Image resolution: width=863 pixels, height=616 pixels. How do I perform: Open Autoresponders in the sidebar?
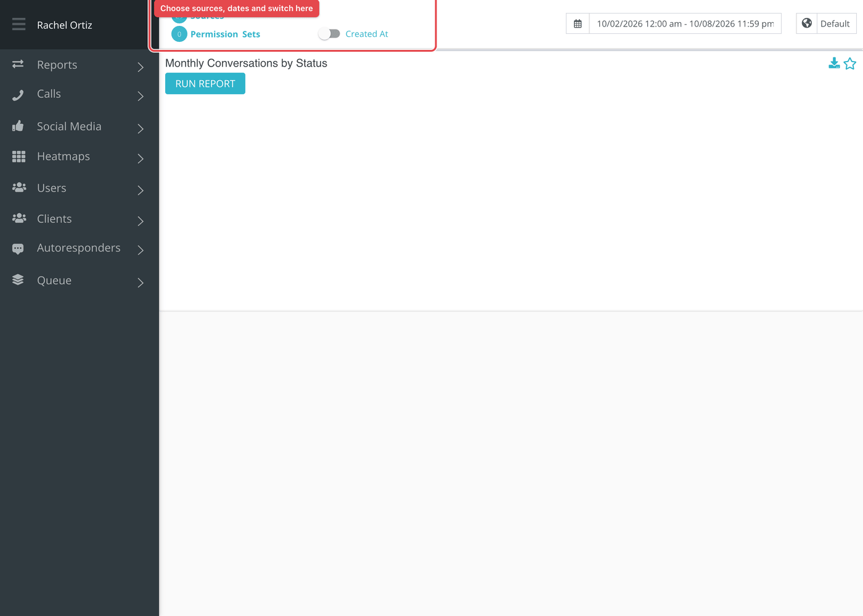coord(80,248)
